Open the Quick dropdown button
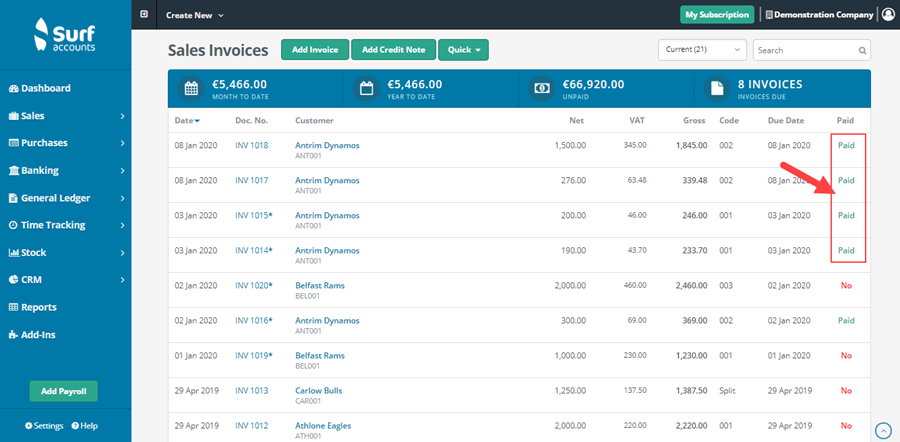This screenshot has width=900, height=442. (x=463, y=50)
